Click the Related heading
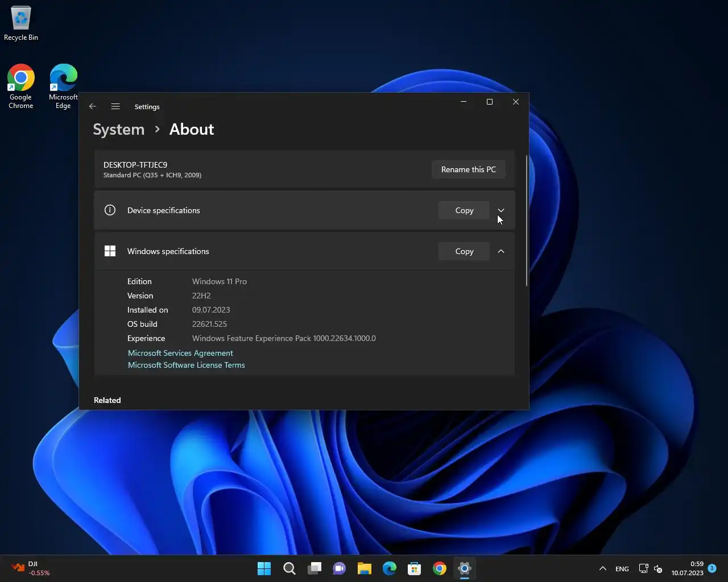Viewport: 728px width, 582px height. pos(107,400)
